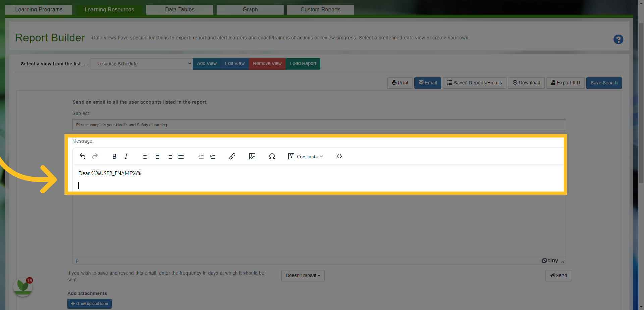Justify message text
Screen dimensions: 644x310
pyautogui.click(x=181, y=156)
